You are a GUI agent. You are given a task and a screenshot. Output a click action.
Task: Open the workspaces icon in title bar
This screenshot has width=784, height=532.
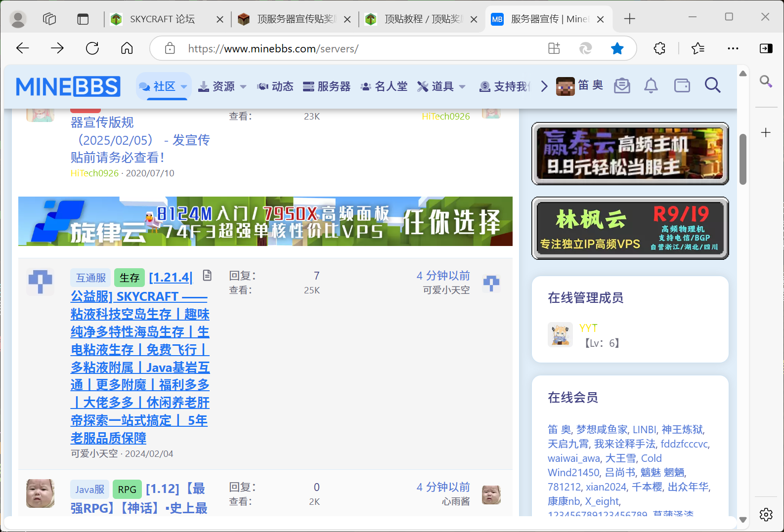49,19
